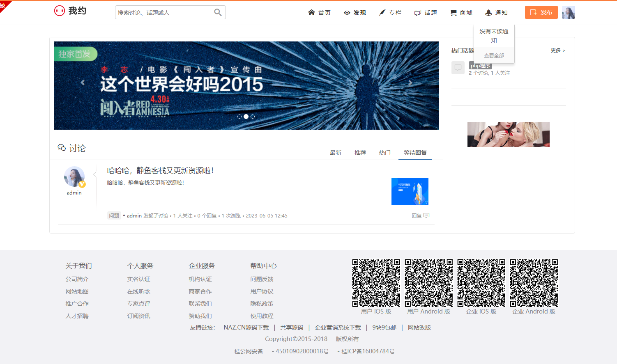Switch to the 最新 tab
The image size is (617, 364).
(x=335, y=153)
